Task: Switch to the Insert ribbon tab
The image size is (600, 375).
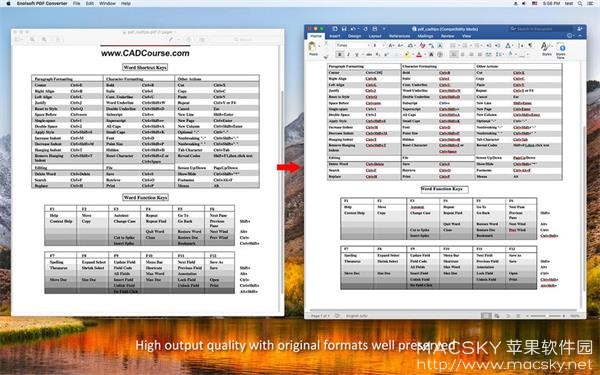Action: click(334, 36)
